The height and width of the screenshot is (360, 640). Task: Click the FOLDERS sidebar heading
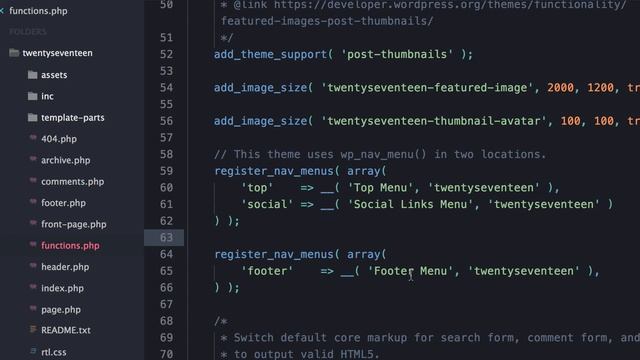pyautogui.click(x=28, y=32)
